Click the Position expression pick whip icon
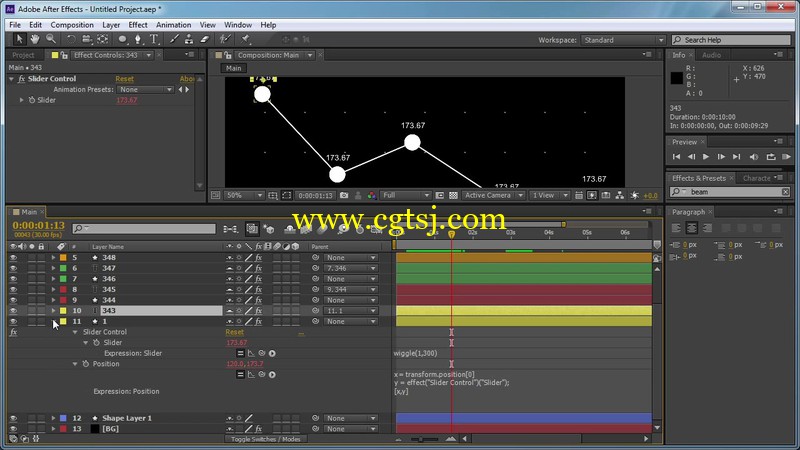The image size is (800, 450). coord(262,374)
